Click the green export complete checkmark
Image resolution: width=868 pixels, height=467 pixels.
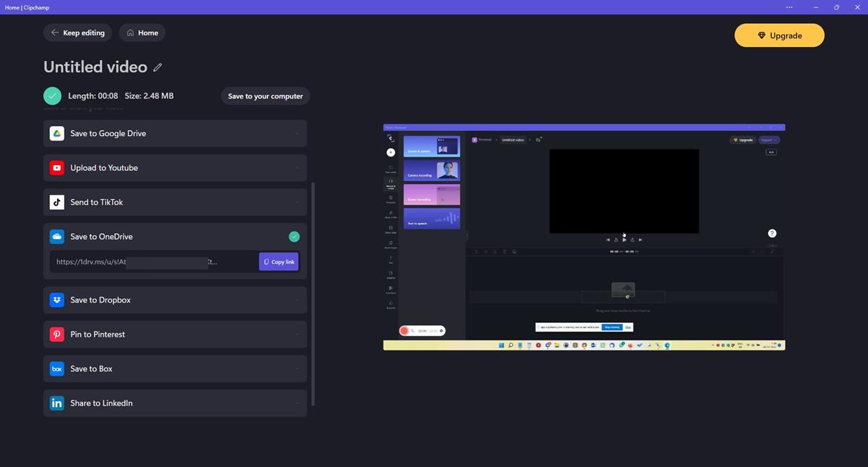pos(52,96)
